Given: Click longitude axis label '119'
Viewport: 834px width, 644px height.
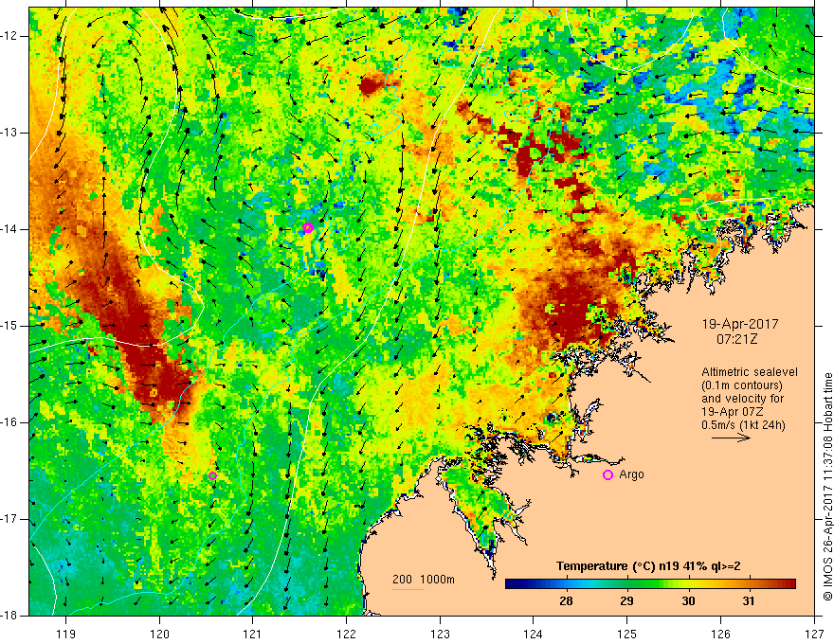Looking at the screenshot, I should [66, 634].
